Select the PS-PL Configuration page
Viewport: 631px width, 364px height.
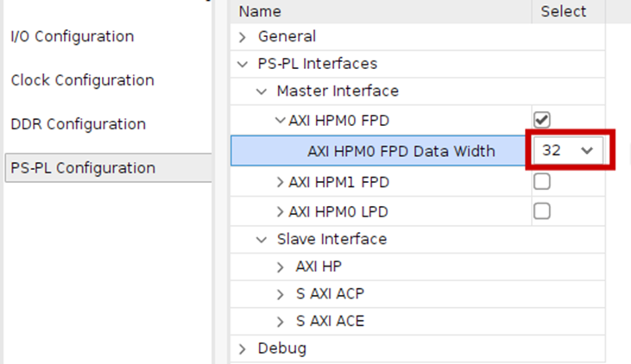point(83,167)
